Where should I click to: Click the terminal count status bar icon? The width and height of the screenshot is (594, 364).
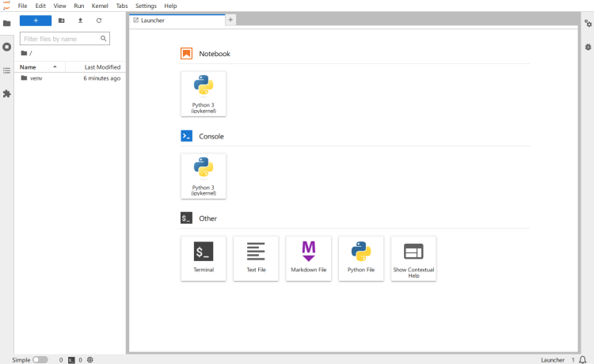71,360
